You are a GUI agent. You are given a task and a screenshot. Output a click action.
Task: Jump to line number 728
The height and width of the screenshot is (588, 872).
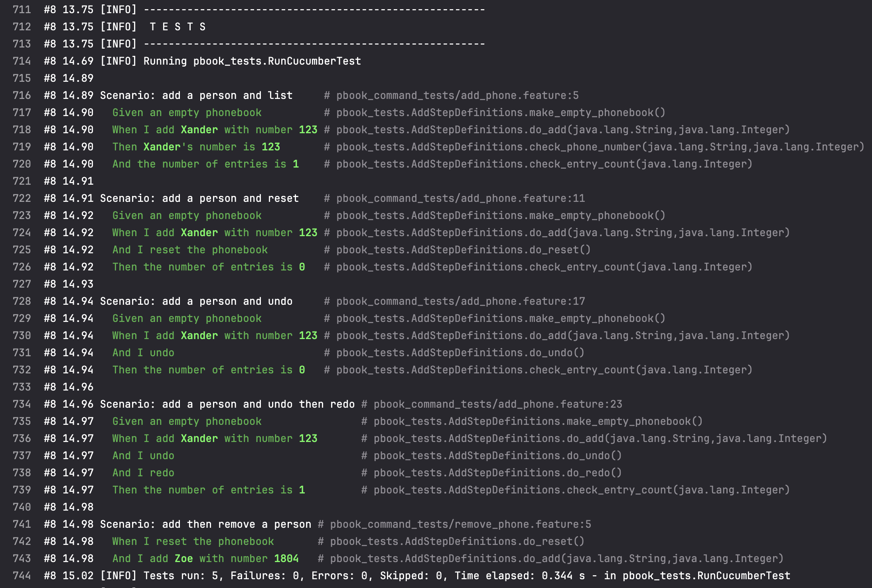tap(22, 301)
